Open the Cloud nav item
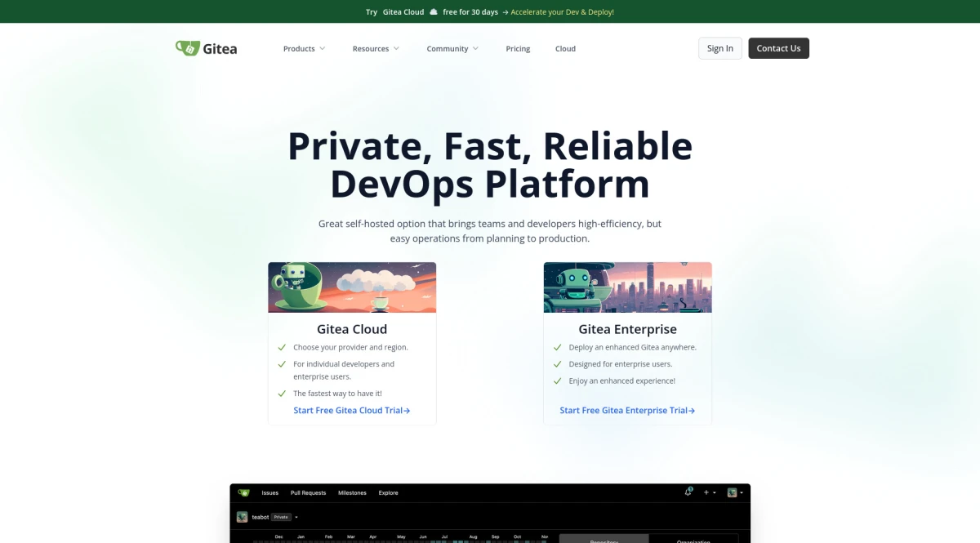Viewport: 980px width, 543px height. point(565,49)
